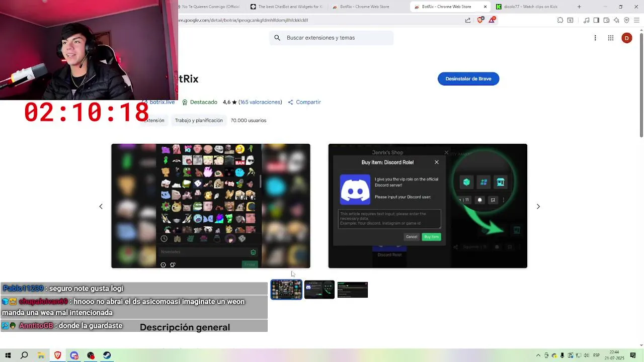The width and height of the screenshot is (644, 362).
Task: Click Brave browser taskbar icon
Action: click(57, 355)
